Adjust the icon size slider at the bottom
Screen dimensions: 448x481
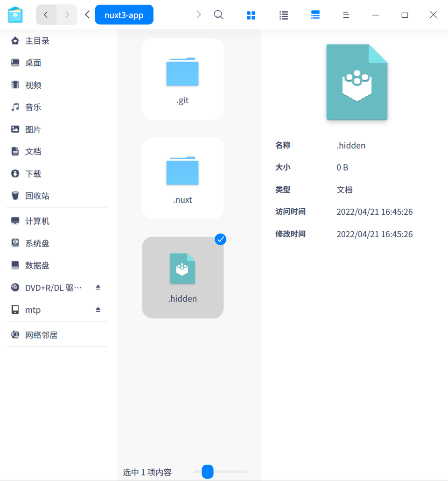[x=207, y=472]
